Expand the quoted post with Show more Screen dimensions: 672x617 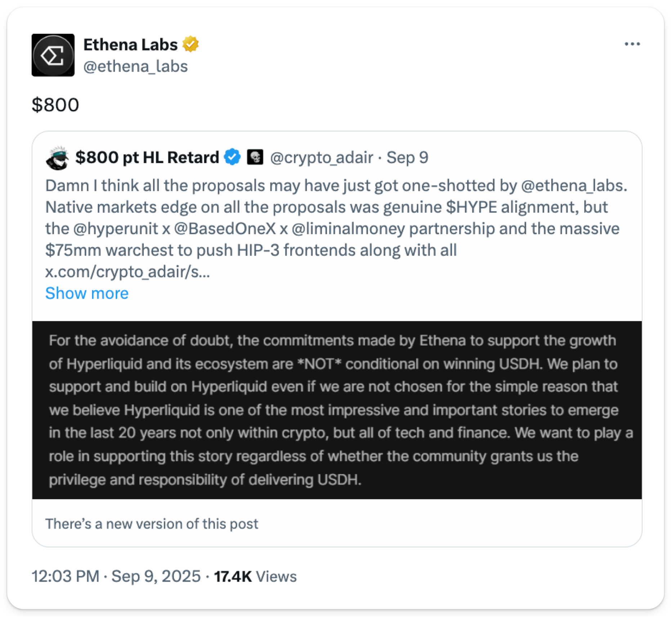pos(87,293)
